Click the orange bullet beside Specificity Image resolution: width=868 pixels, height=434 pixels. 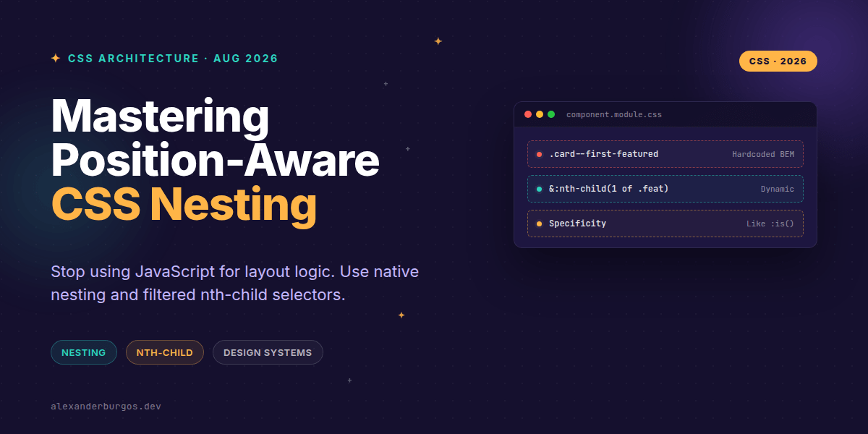pyautogui.click(x=540, y=224)
